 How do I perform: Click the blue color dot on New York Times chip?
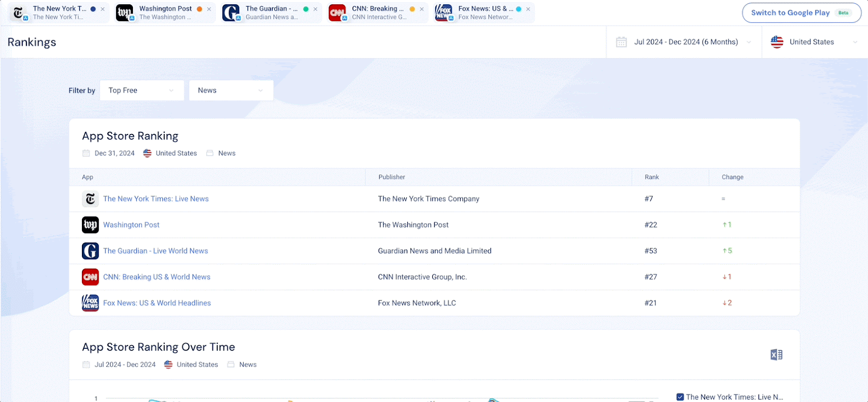(93, 9)
